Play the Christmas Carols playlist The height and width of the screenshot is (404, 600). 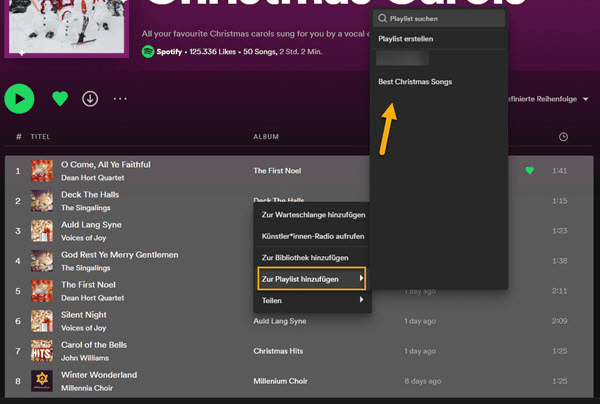[19, 99]
